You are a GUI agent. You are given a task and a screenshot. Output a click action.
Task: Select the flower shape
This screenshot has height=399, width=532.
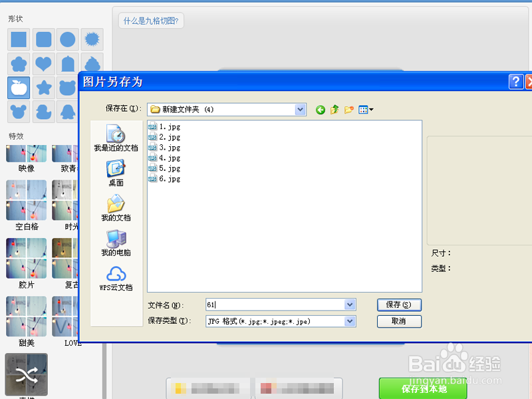click(x=19, y=64)
